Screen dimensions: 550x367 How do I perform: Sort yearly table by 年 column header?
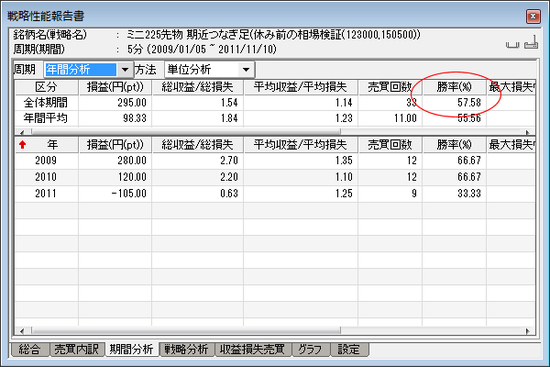click(46, 145)
